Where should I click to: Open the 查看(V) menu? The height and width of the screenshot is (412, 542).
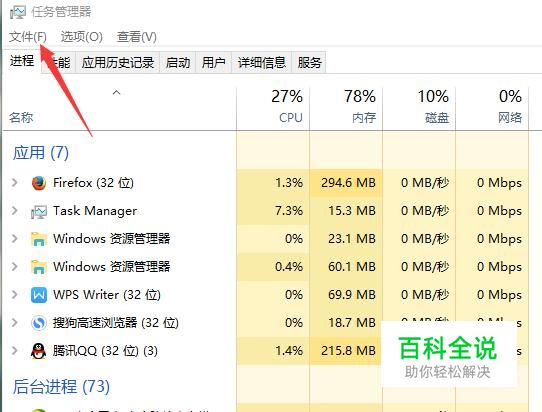pyautogui.click(x=137, y=37)
